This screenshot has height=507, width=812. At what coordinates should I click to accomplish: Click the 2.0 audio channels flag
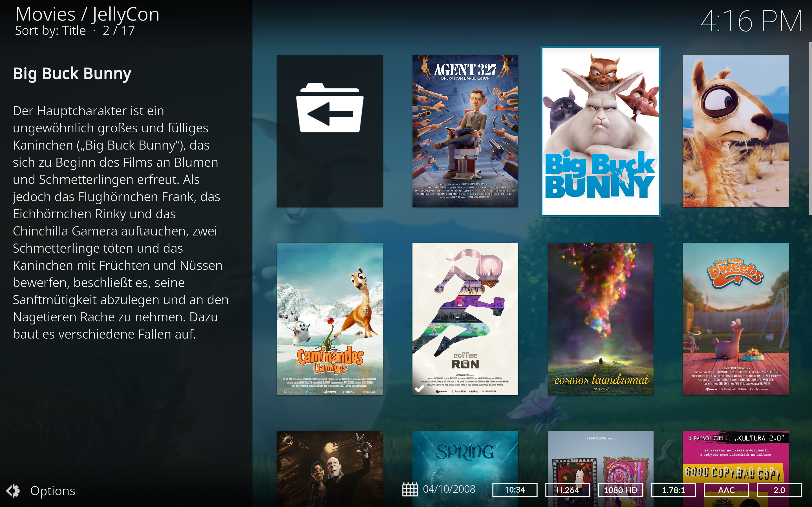pyautogui.click(x=779, y=490)
